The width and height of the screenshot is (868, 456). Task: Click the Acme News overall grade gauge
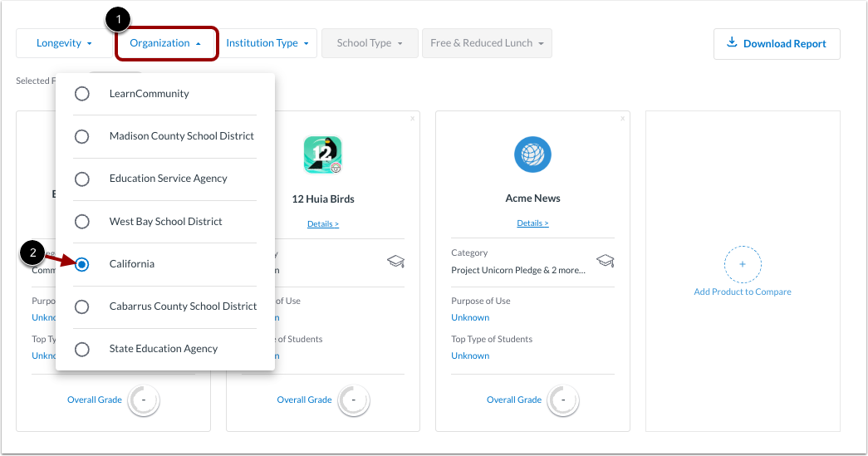[x=563, y=400]
